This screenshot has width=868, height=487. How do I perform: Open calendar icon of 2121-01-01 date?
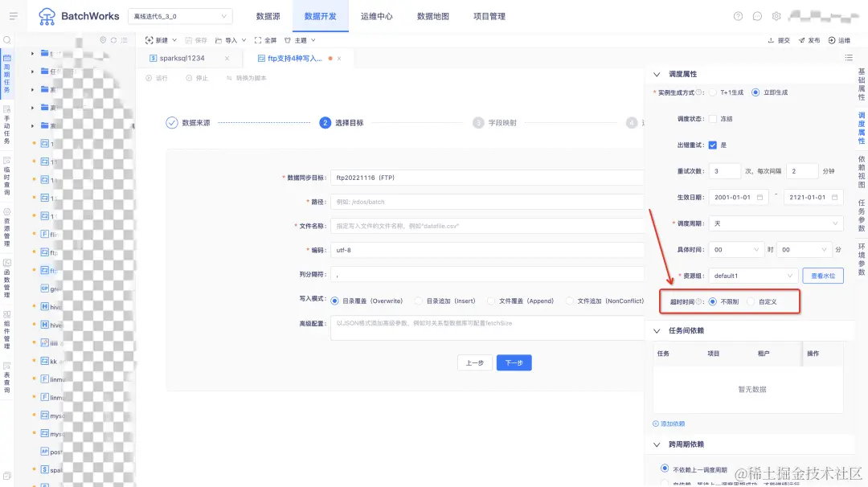point(834,197)
